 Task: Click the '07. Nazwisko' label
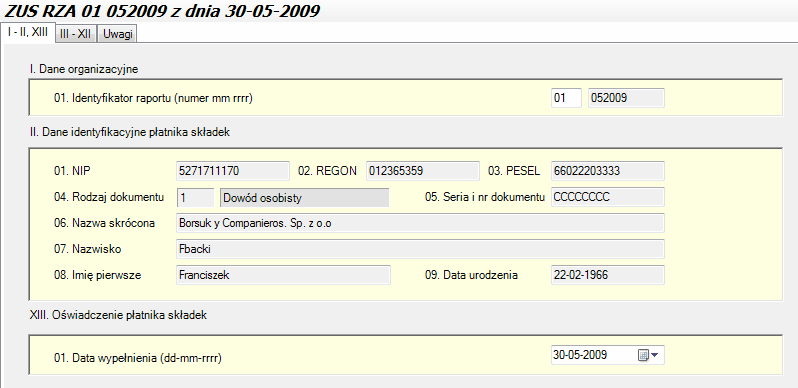[88, 249]
